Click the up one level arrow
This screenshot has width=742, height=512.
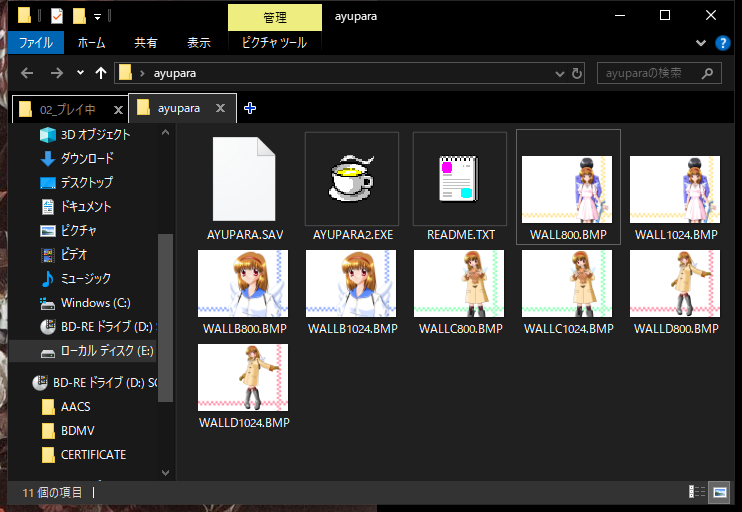pos(101,73)
